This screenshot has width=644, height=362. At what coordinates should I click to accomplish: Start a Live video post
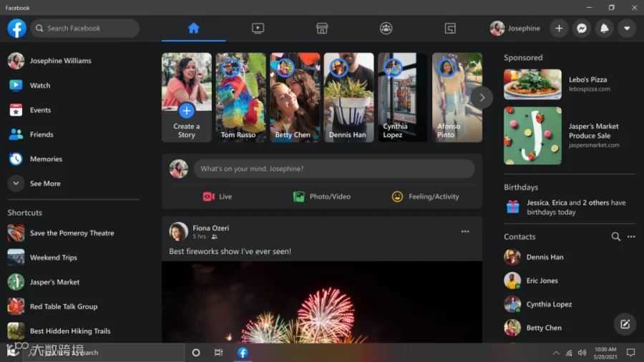pos(218,197)
